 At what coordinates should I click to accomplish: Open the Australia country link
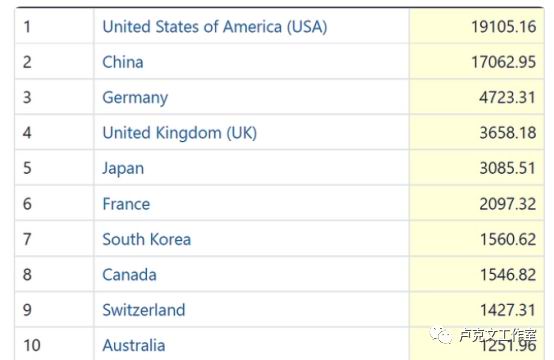tap(134, 346)
